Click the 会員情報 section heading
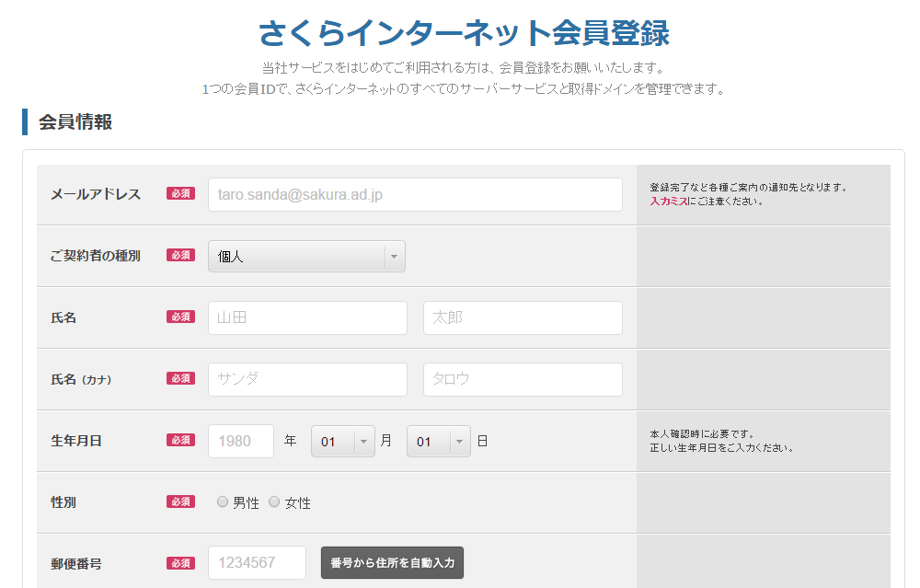 [x=75, y=122]
